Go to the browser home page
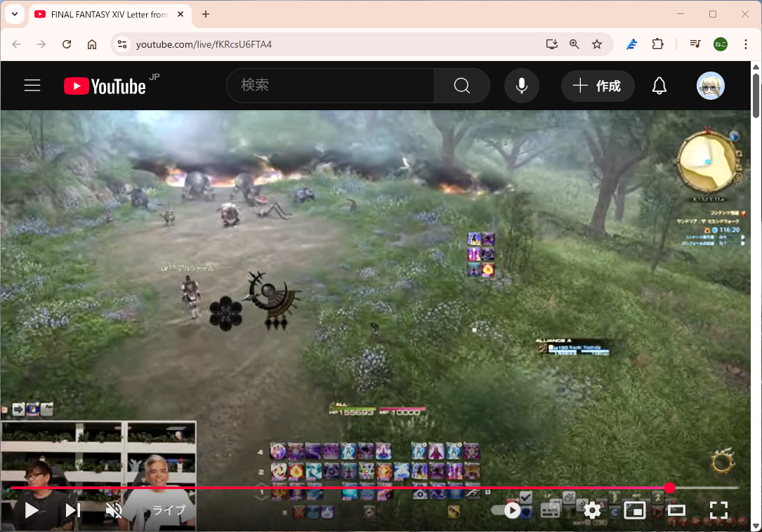Screen dimensions: 762x532 [92, 44]
